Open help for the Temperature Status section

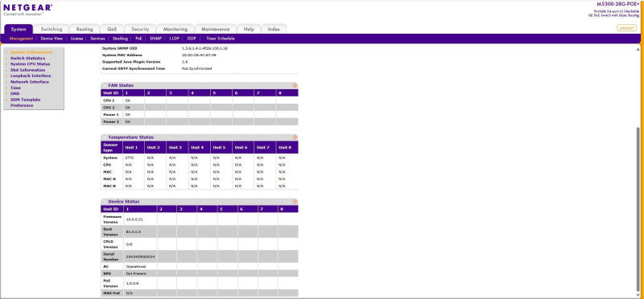pyautogui.click(x=295, y=137)
